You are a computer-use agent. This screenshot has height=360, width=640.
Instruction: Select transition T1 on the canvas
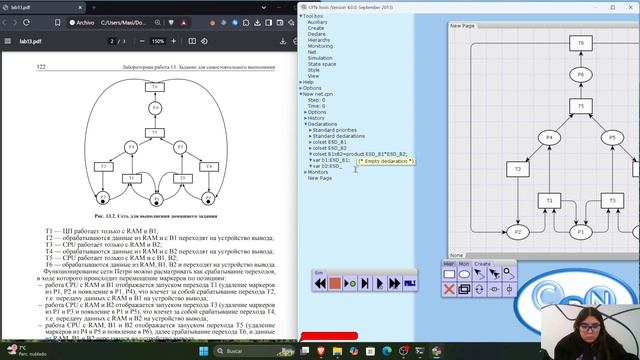coord(549,200)
